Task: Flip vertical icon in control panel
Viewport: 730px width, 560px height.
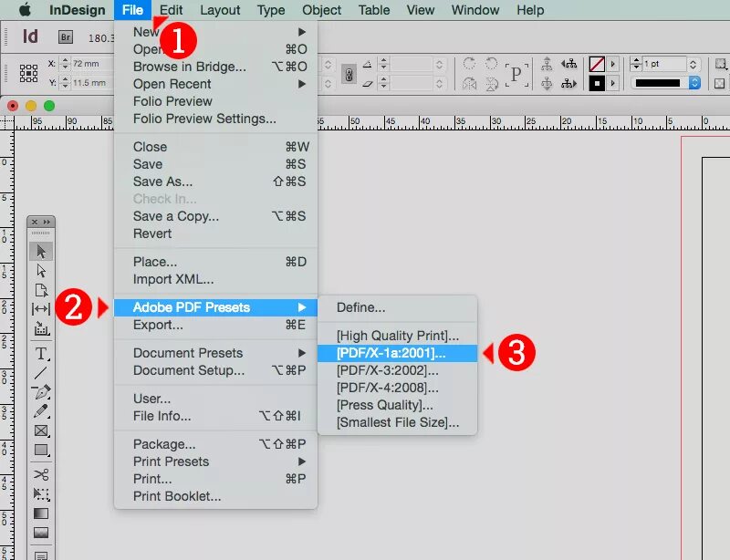Action: (492, 84)
